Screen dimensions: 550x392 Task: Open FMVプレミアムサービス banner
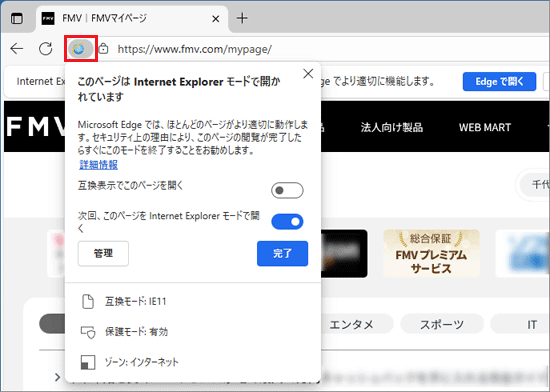[431, 254]
